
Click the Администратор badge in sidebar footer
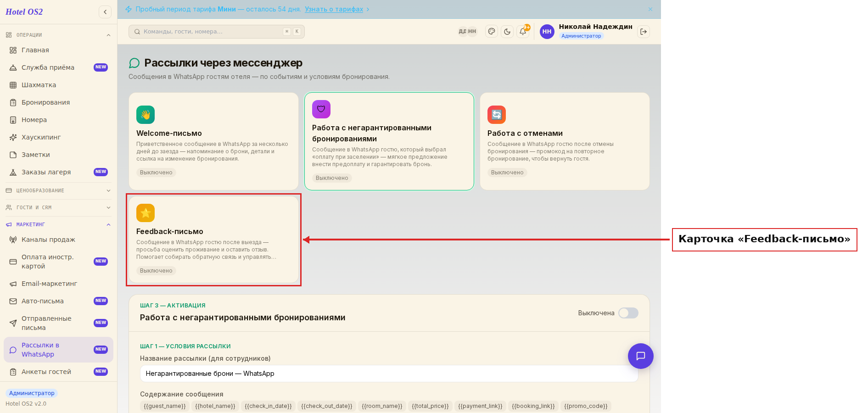tap(32, 393)
